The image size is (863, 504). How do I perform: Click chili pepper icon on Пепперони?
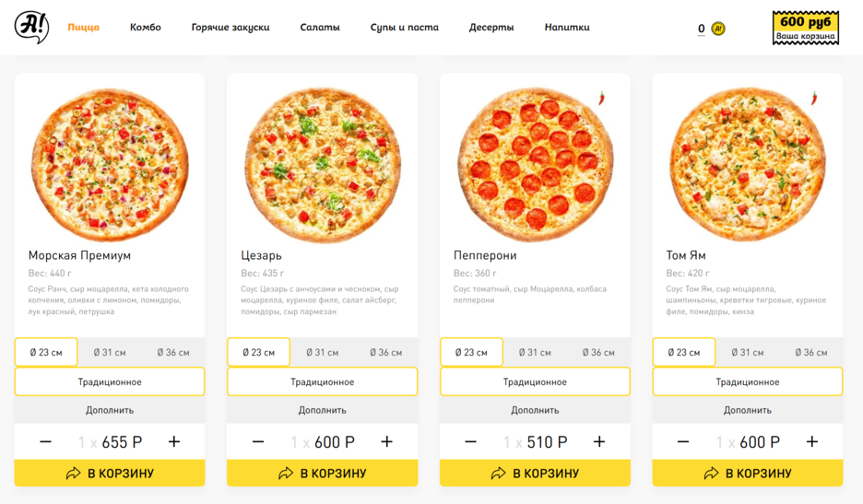tap(601, 98)
